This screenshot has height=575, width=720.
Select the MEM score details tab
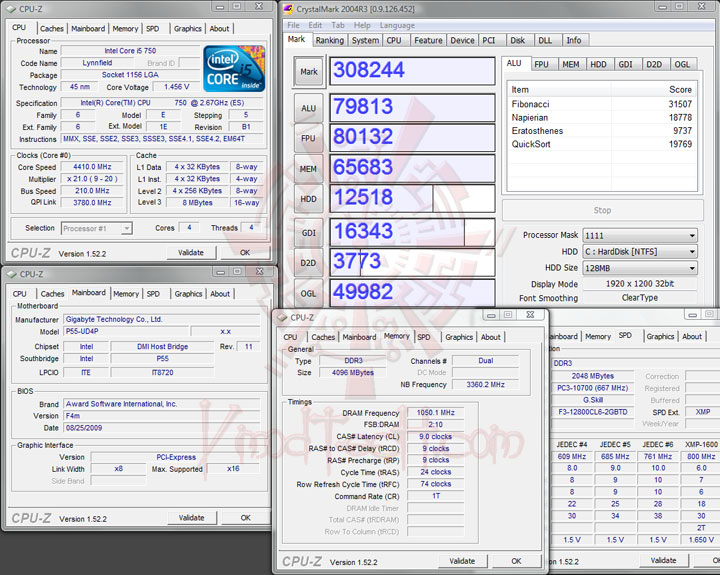tap(571, 65)
